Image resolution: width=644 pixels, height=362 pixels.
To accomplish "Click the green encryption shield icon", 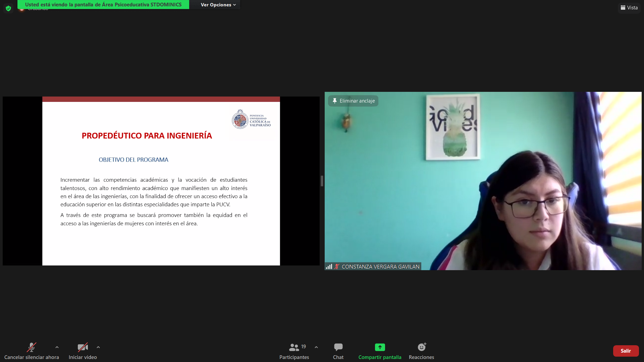I will (8, 8).
